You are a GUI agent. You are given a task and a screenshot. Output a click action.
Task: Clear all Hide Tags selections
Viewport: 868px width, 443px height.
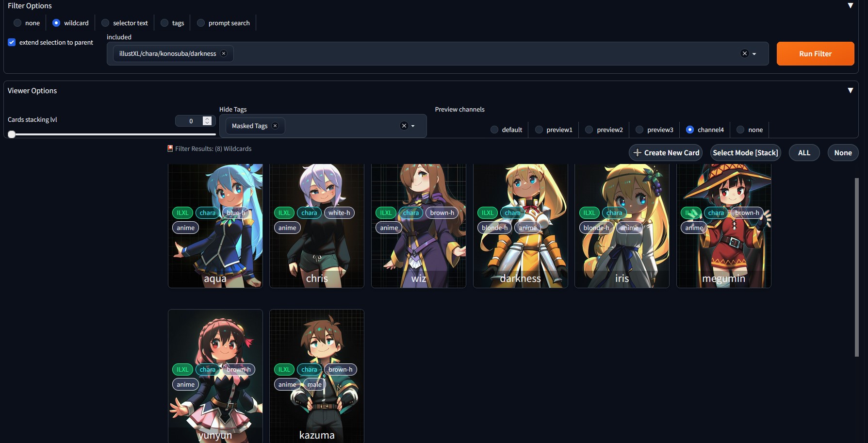tap(404, 126)
